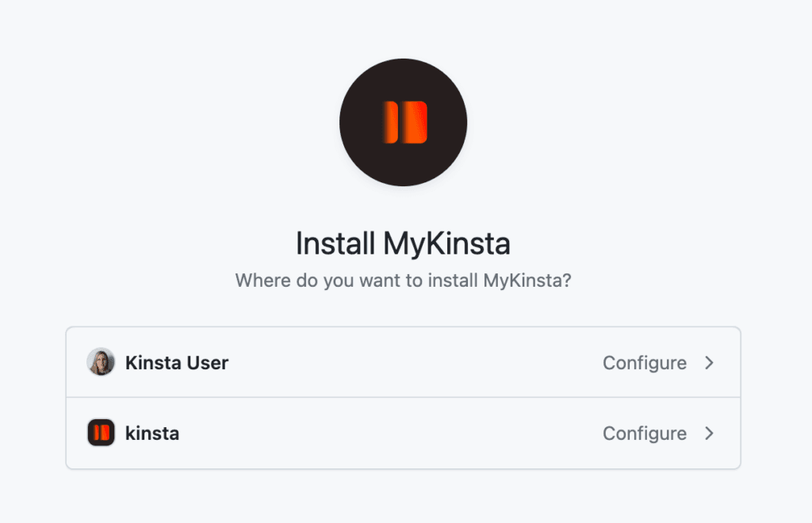Open Configure for Kinsta User
The height and width of the screenshot is (523, 812).
(645, 362)
